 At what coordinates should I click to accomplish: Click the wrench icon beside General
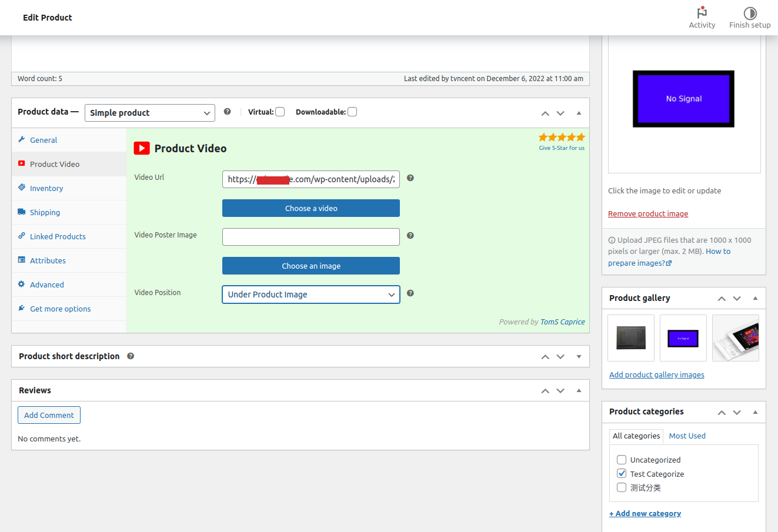pyautogui.click(x=22, y=139)
